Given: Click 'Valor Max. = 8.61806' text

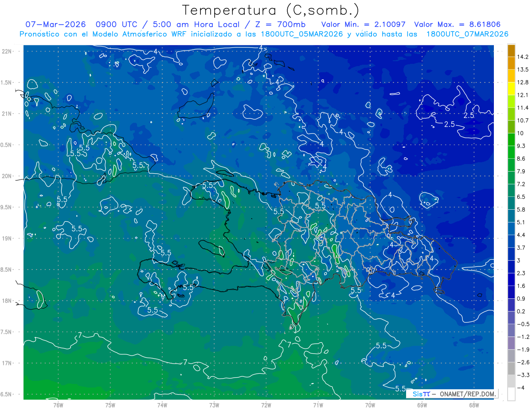Looking at the screenshot, I should coord(457,24).
